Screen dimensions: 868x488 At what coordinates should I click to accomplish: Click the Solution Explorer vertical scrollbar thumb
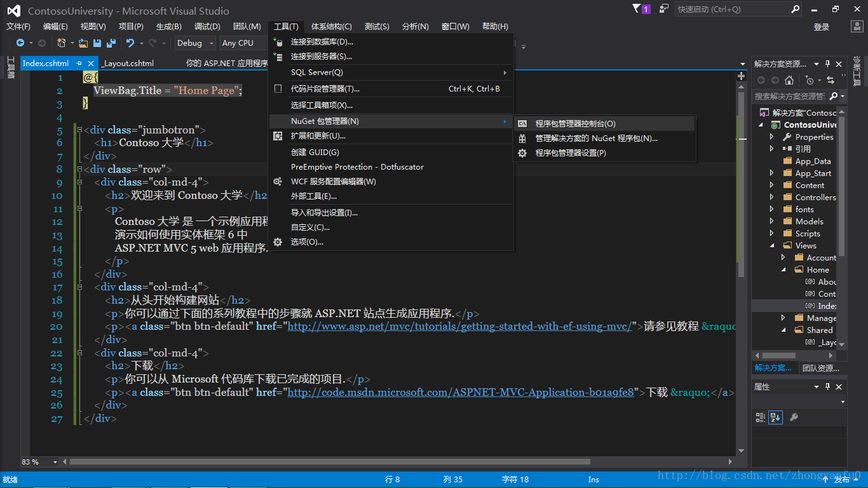842,186
